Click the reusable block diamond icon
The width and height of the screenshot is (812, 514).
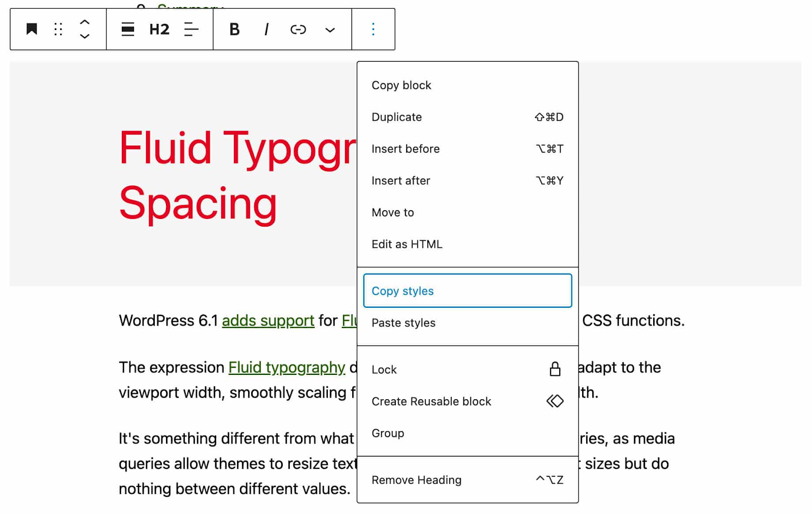point(555,401)
